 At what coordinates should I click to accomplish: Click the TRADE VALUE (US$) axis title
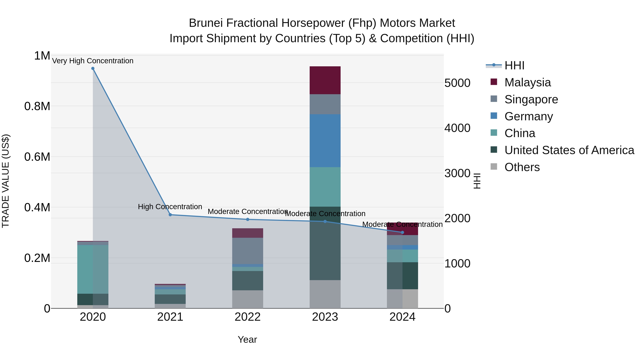(x=6, y=181)
